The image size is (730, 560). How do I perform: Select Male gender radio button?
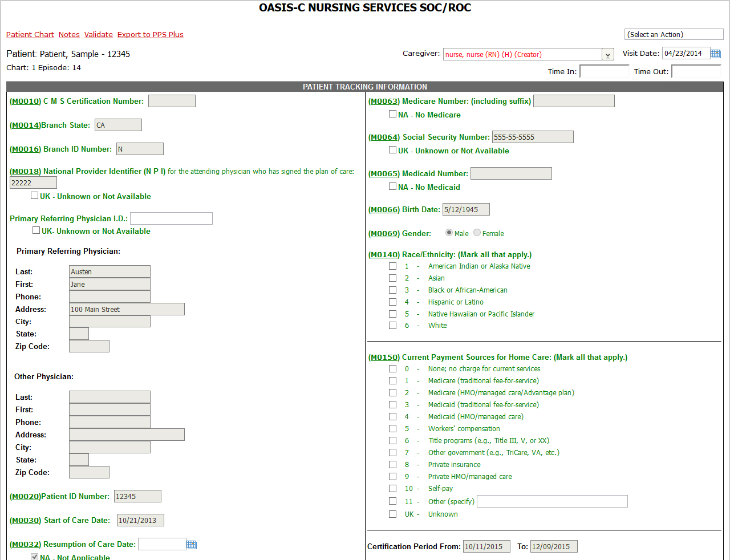coord(449,233)
